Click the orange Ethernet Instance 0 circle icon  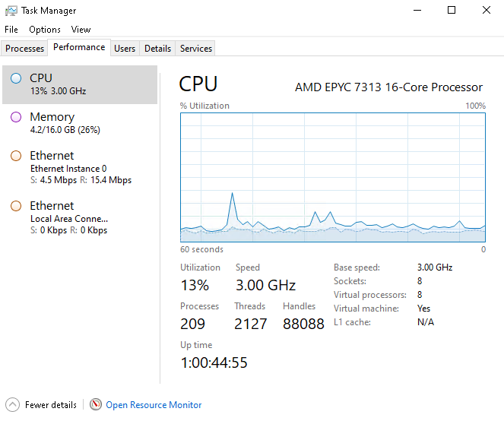click(16, 156)
